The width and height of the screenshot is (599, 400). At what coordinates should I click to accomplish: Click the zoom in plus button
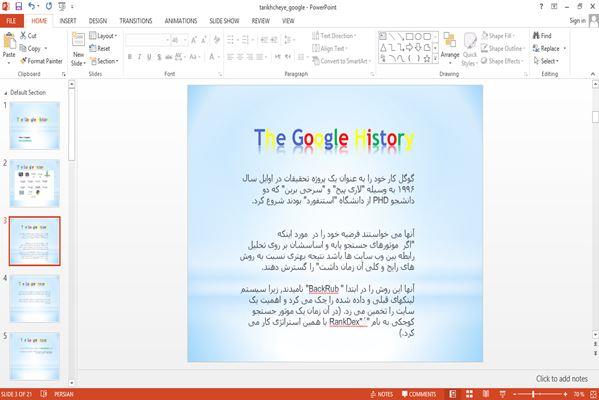pyautogui.click(x=565, y=394)
